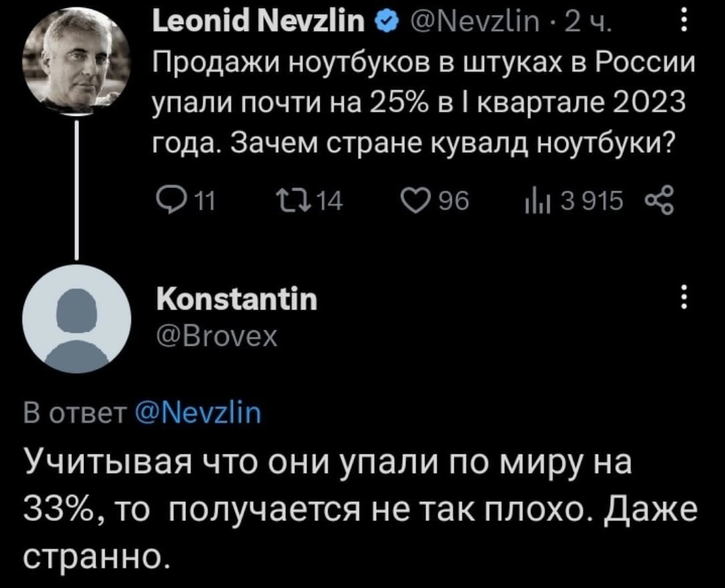This screenshot has width=725, height=588.
Task: Click the @Brovex handle
Action: point(217,336)
